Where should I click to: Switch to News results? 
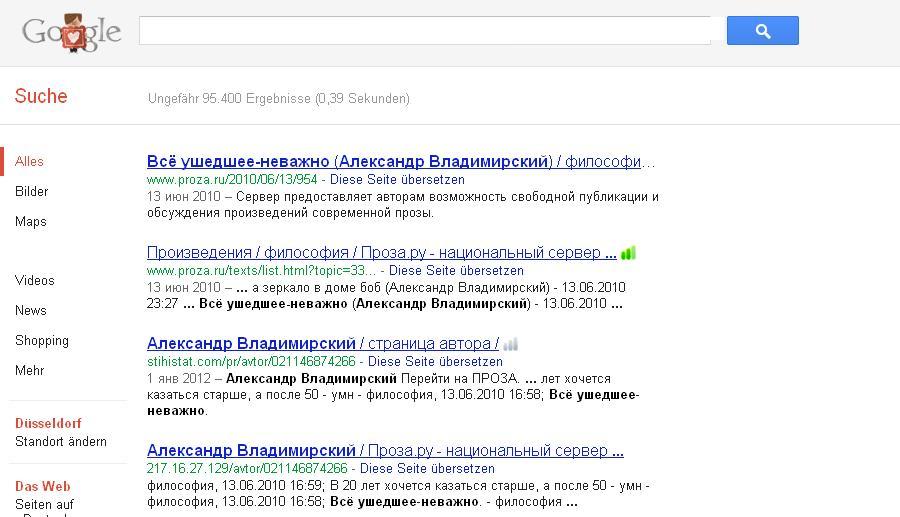pyautogui.click(x=31, y=310)
